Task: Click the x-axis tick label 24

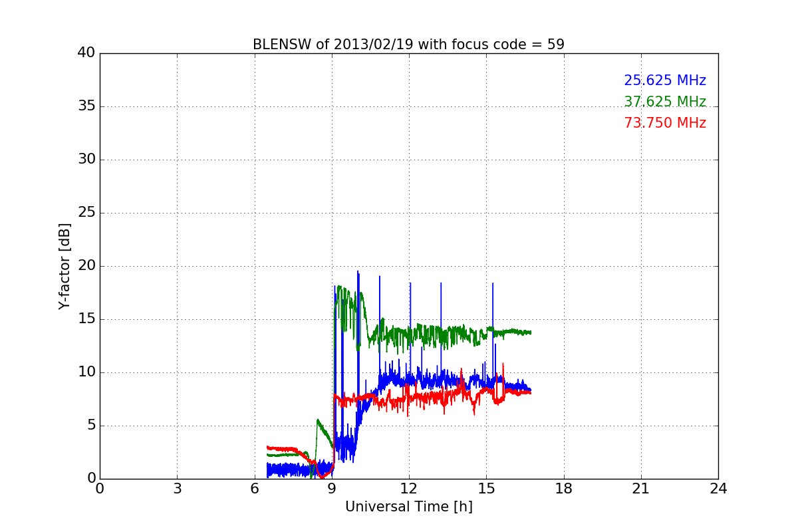Action: point(718,488)
